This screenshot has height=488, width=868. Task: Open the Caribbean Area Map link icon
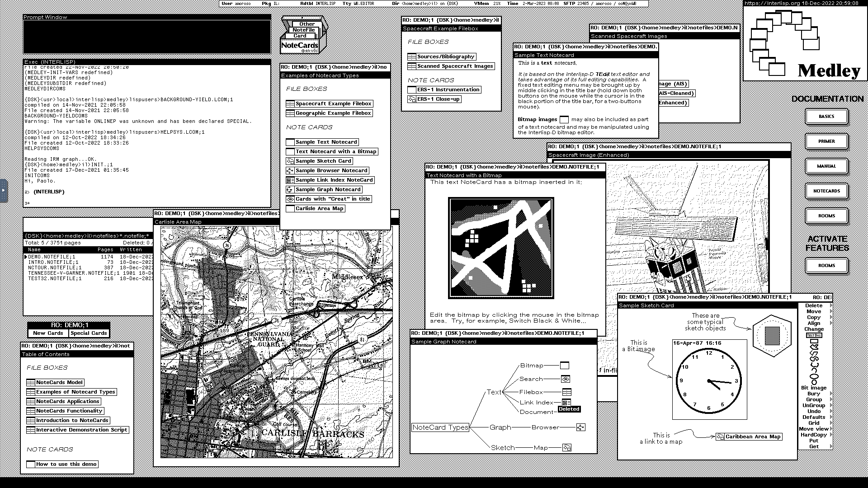pos(720,436)
